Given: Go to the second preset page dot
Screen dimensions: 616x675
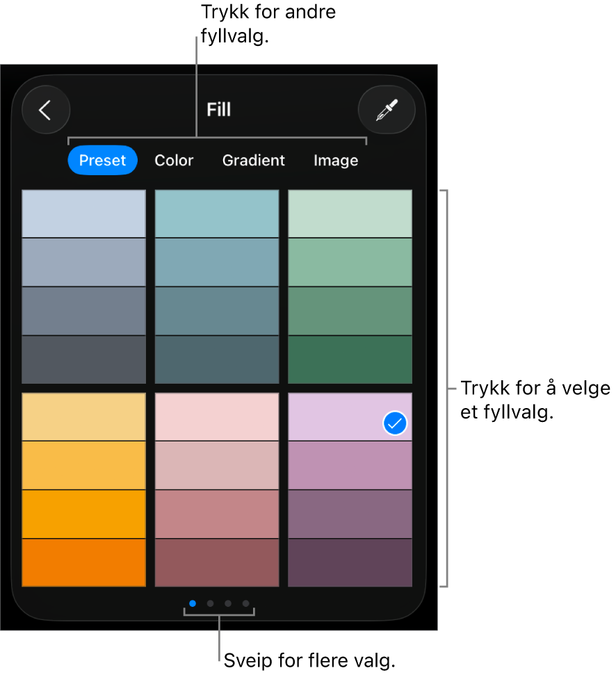Looking at the screenshot, I should [x=210, y=603].
